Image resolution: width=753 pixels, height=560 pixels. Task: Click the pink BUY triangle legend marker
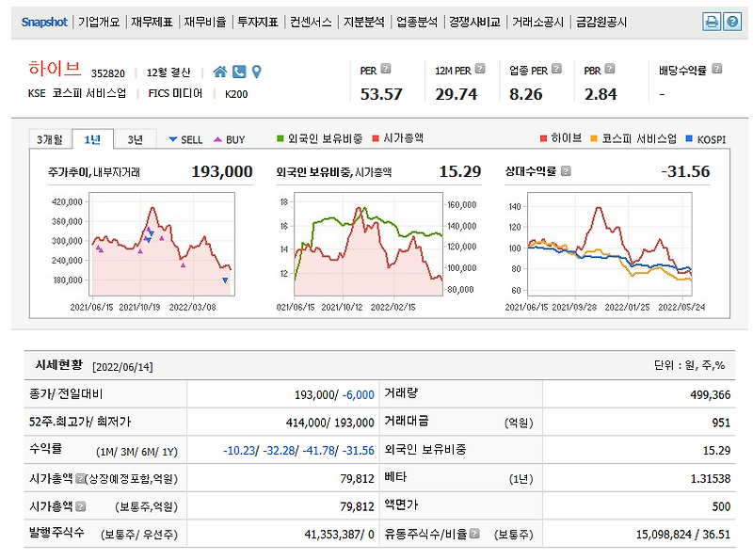point(217,139)
